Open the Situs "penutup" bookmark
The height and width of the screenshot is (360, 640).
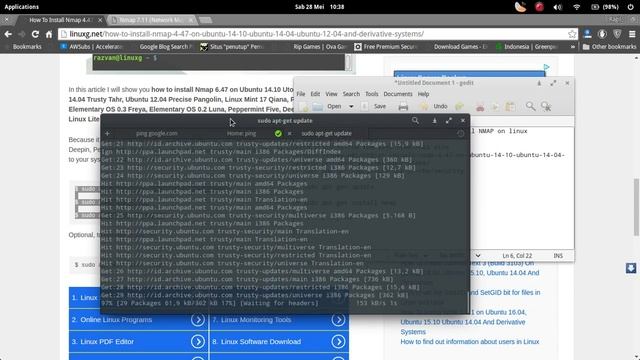tap(232, 47)
